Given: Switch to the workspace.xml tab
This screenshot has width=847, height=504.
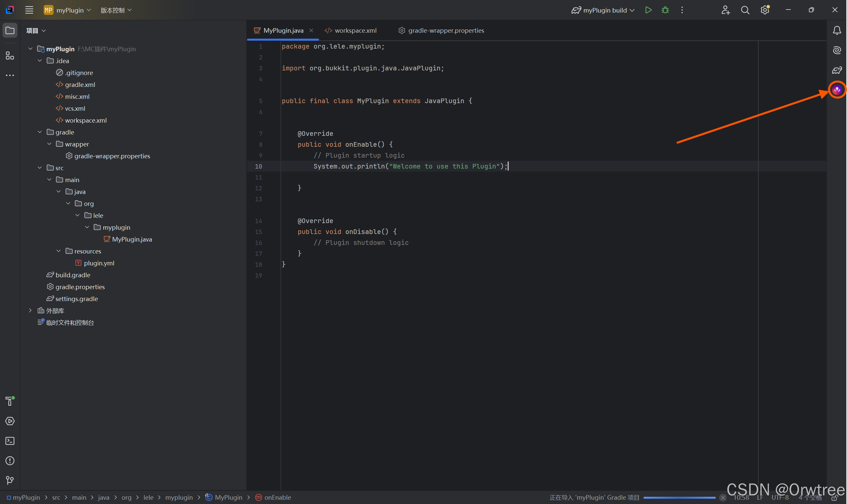Looking at the screenshot, I should coord(355,30).
